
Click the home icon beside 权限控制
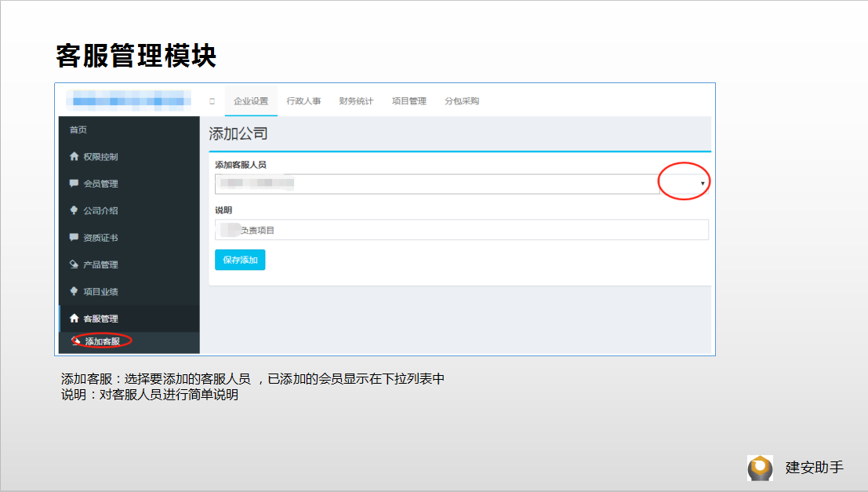(x=74, y=156)
